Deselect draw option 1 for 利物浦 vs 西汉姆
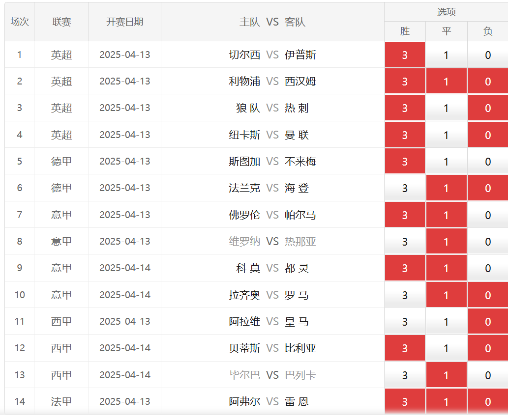 (446, 81)
